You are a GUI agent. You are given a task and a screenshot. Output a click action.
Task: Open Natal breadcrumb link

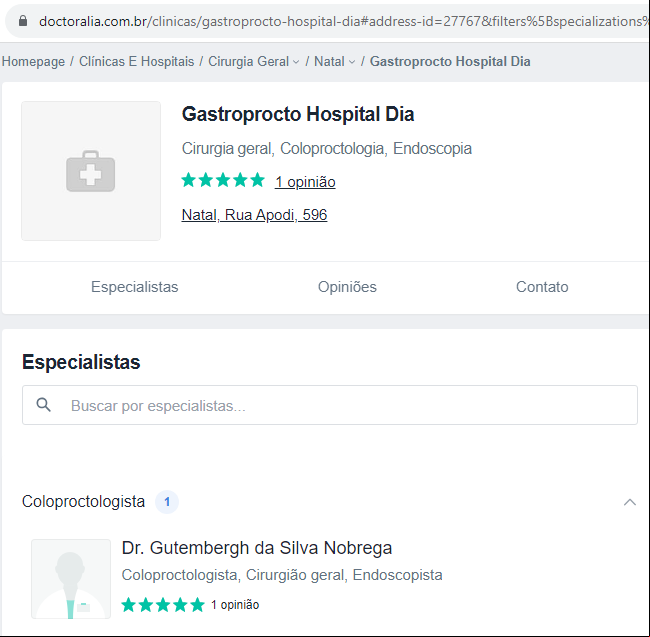click(329, 61)
